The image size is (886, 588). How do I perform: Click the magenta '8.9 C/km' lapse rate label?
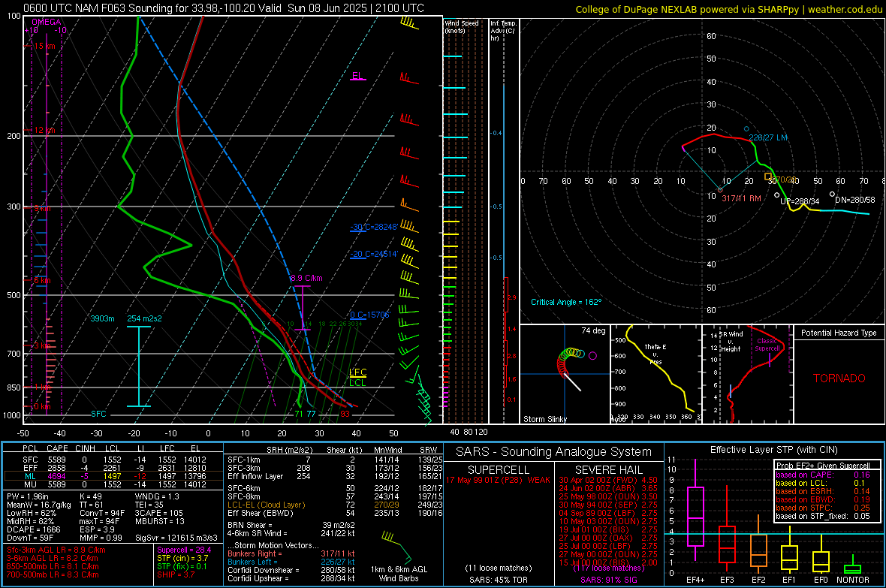point(306,278)
